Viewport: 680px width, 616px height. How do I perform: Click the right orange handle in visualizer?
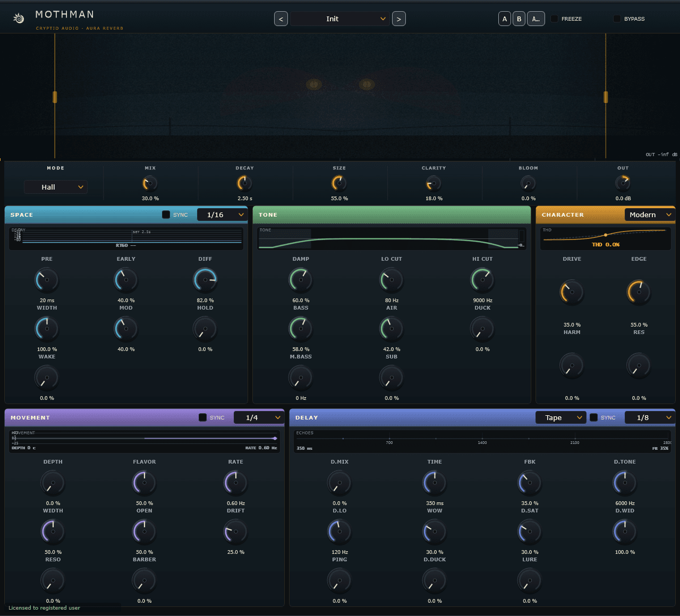[x=606, y=97]
